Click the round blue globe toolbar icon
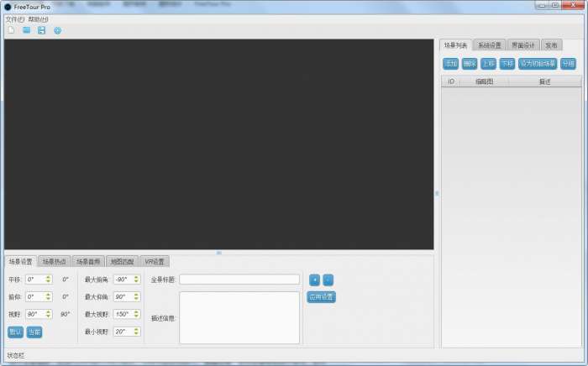This screenshot has height=366, width=588. click(57, 31)
